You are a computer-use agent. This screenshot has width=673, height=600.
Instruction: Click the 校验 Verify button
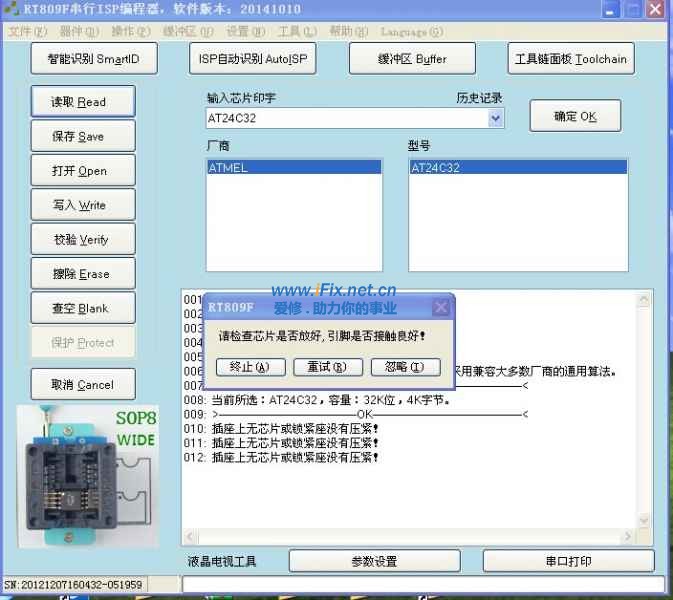[x=83, y=239]
